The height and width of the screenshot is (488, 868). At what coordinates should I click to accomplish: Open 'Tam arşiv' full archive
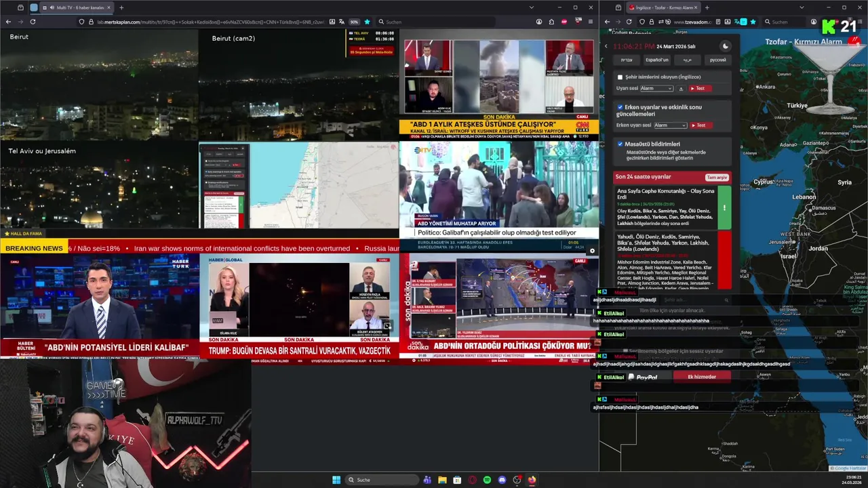(x=717, y=178)
